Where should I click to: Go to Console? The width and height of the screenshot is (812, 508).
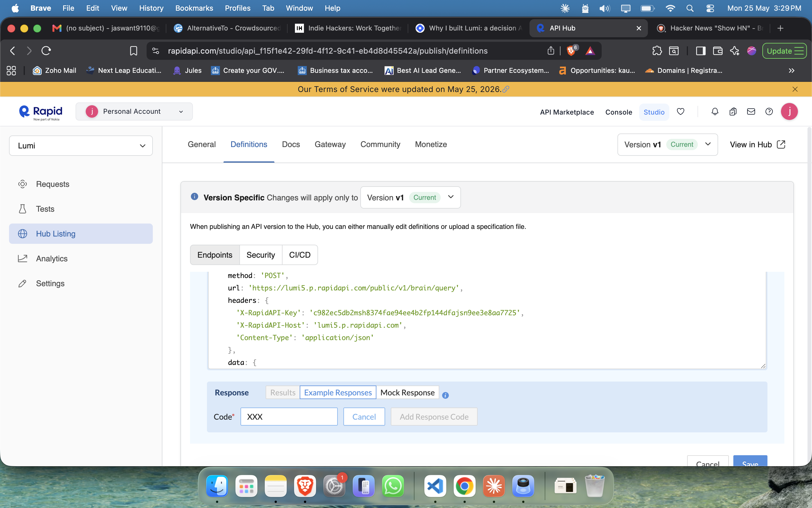point(618,112)
